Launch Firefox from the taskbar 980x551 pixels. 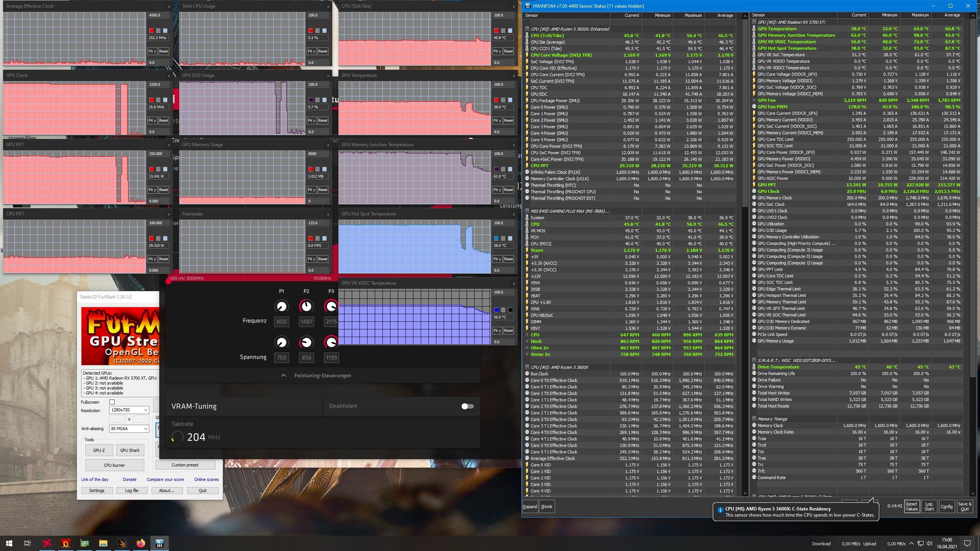point(140,543)
